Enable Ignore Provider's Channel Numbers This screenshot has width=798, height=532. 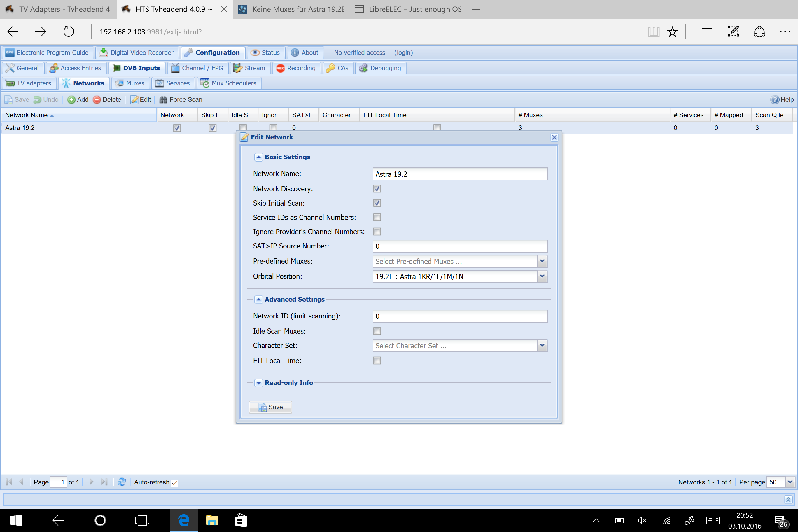click(x=377, y=231)
